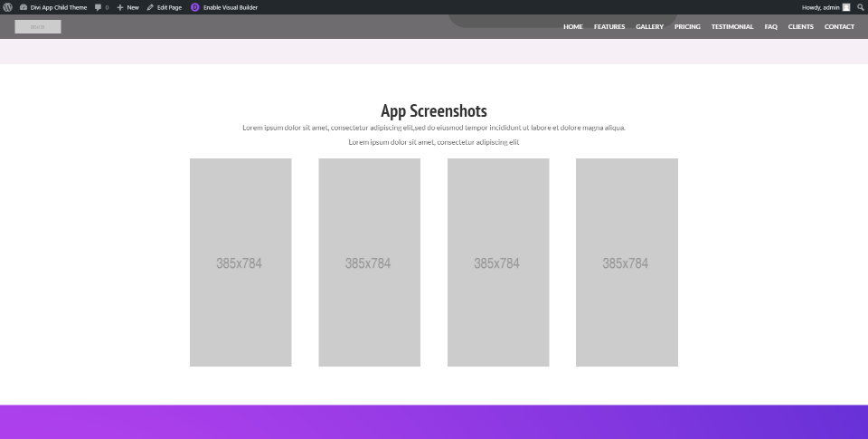This screenshot has height=439, width=868.
Task: Click the App Screenshots heading
Action: [434, 110]
